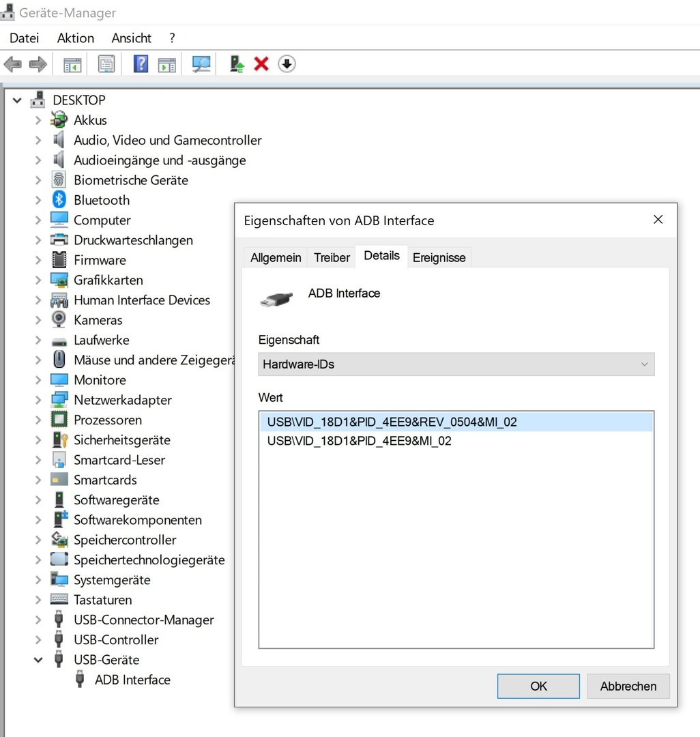Click the back arrow in toolbar
This screenshot has height=737, width=700.
pyautogui.click(x=13, y=64)
